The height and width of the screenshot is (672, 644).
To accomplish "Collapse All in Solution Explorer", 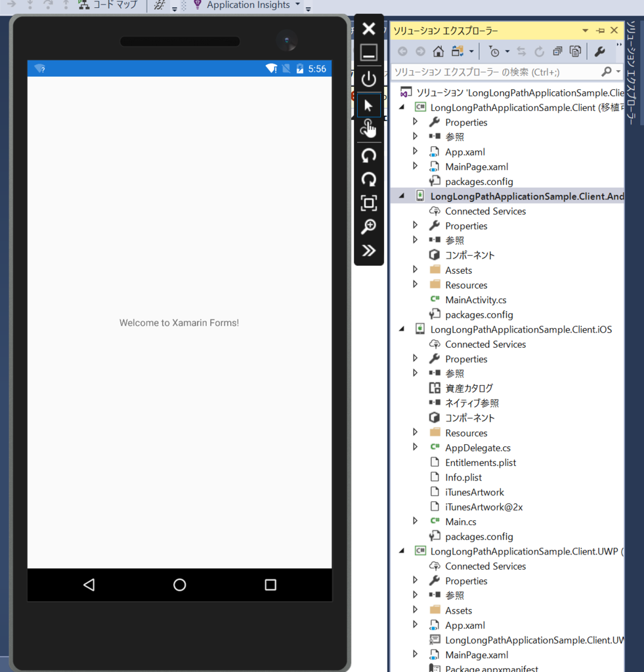I will (557, 51).
